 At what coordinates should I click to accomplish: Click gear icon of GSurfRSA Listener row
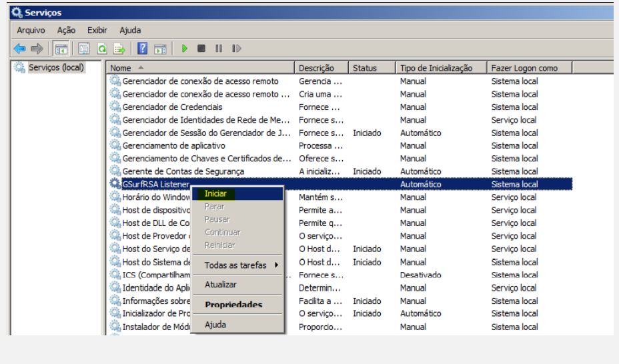[115, 184]
